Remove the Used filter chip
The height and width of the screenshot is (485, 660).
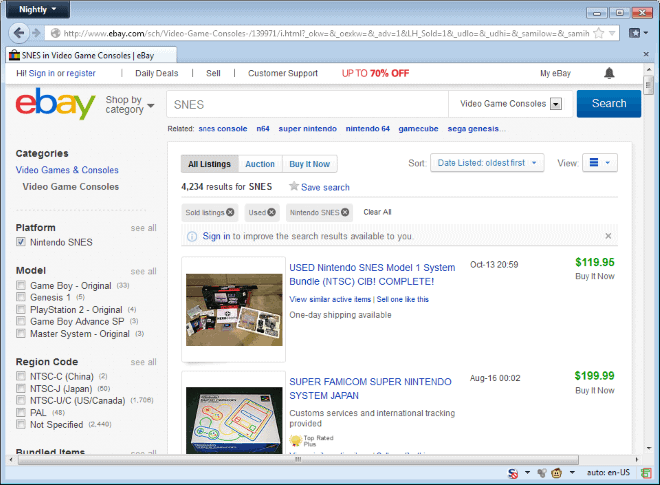(x=274, y=212)
